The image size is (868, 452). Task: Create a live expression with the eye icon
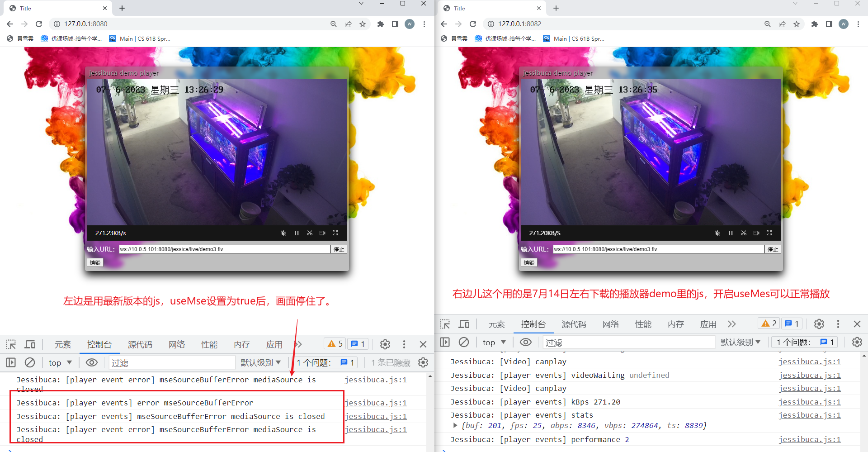92,362
